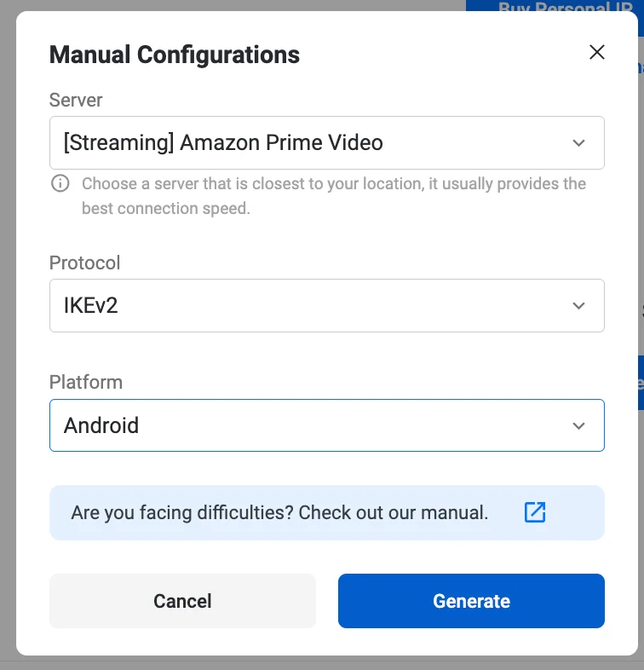Click the Protocol field label
The height and width of the screenshot is (670, 644).
(x=85, y=263)
